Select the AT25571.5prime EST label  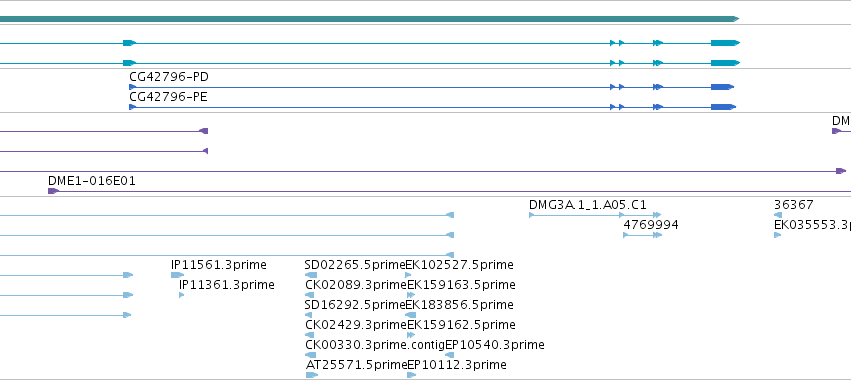(356, 365)
